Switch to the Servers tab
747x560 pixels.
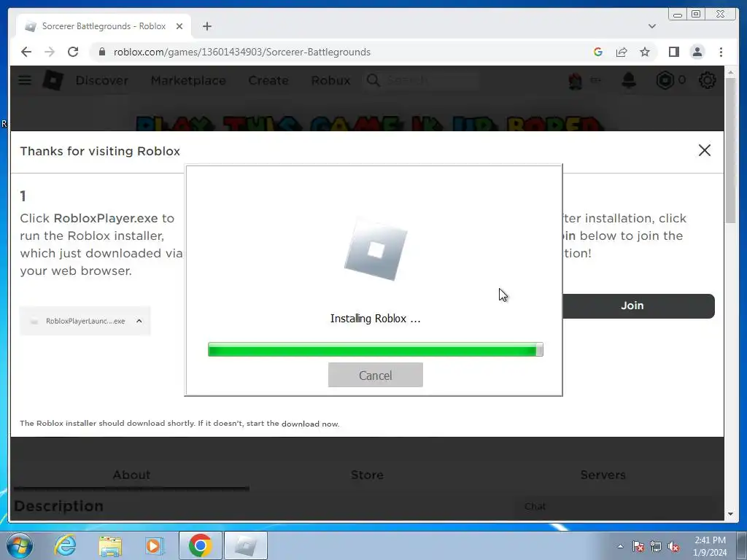(x=603, y=475)
